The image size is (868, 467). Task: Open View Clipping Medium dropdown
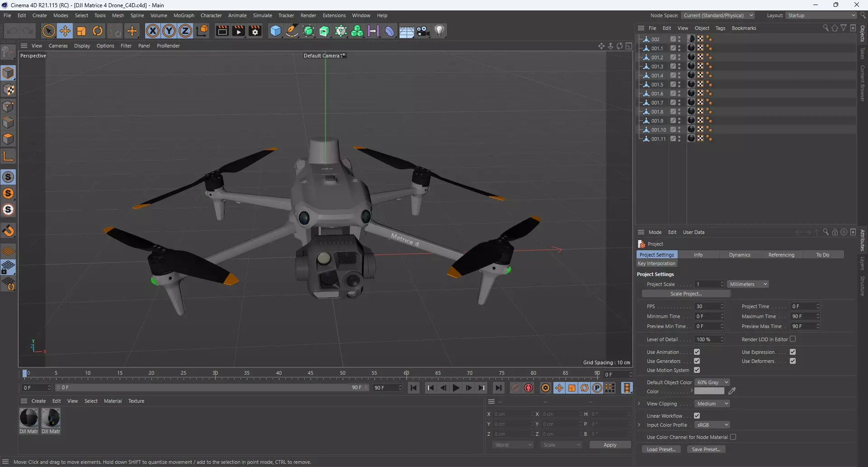(712, 404)
